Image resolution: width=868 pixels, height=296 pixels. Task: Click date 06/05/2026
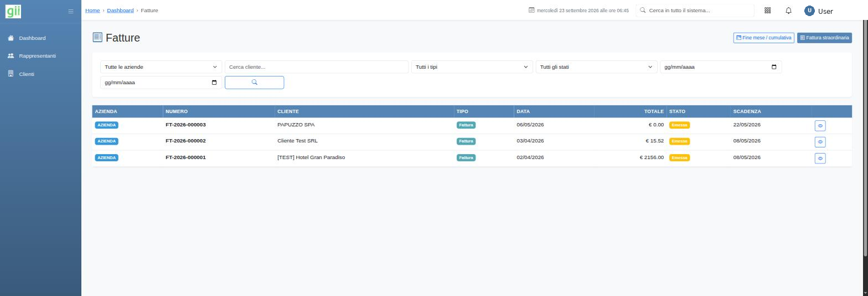click(x=530, y=125)
